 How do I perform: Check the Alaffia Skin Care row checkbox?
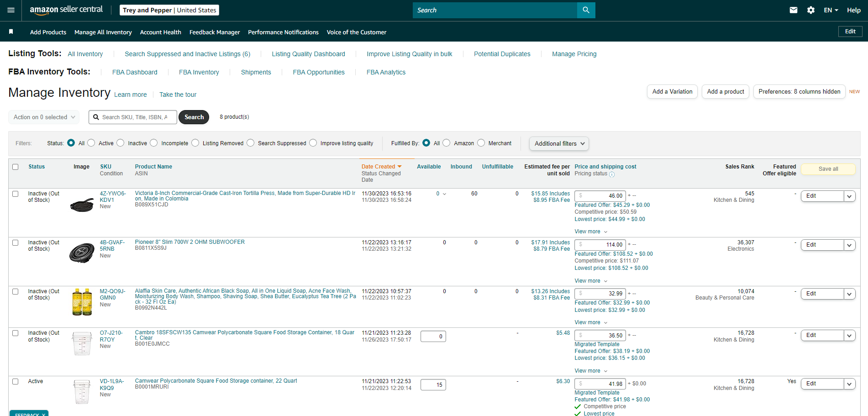pos(16,292)
